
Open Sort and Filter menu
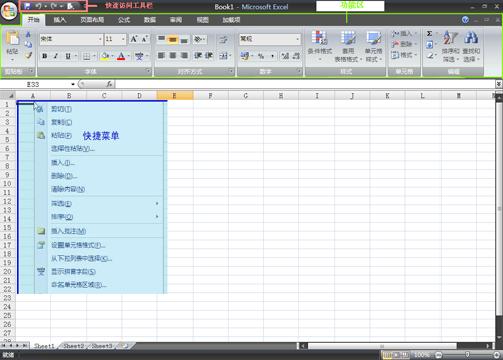451,46
